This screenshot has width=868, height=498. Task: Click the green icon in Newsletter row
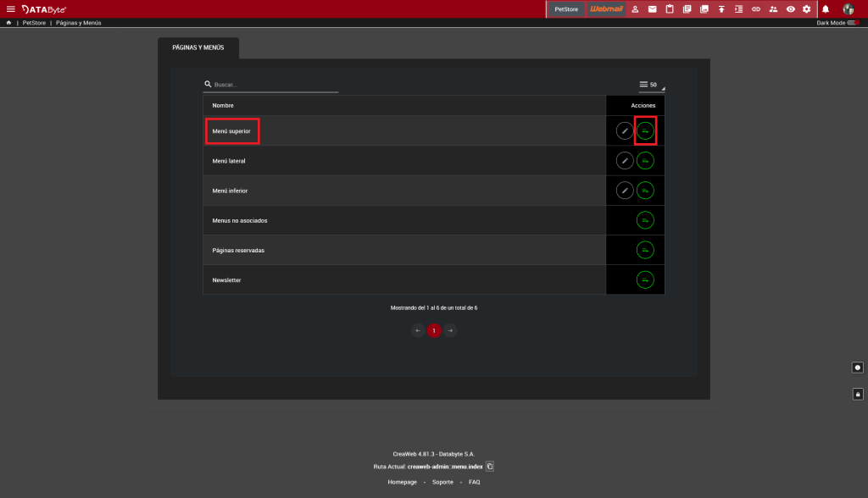[x=645, y=279]
